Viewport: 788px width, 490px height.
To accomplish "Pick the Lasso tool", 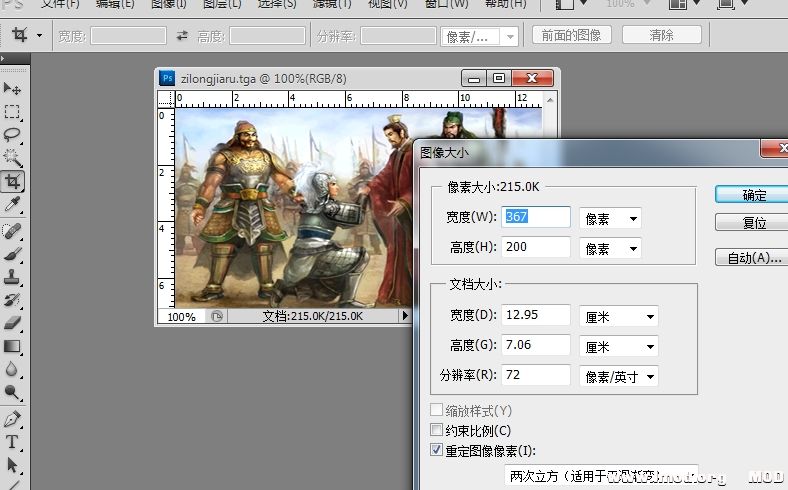I will coord(13,135).
